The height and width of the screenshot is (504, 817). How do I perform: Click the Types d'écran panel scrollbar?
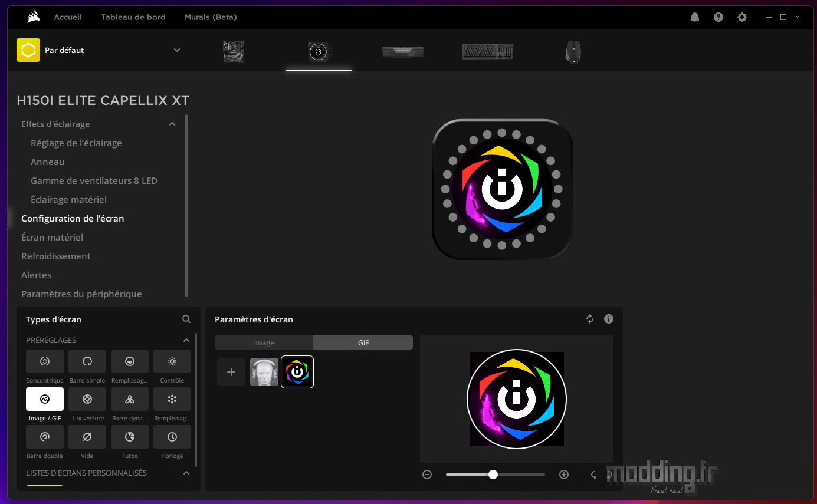point(196,399)
